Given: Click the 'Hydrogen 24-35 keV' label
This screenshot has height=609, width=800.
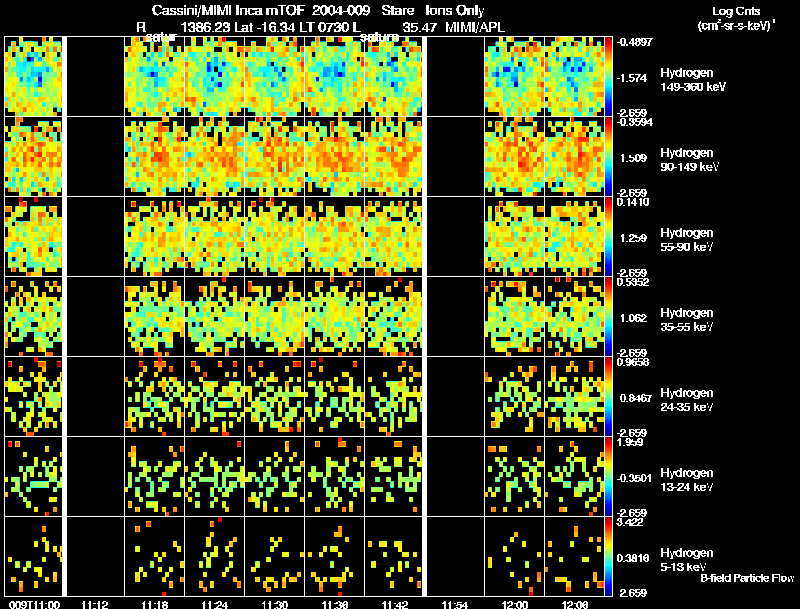Looking at the screenshot, I should [687, 400].
